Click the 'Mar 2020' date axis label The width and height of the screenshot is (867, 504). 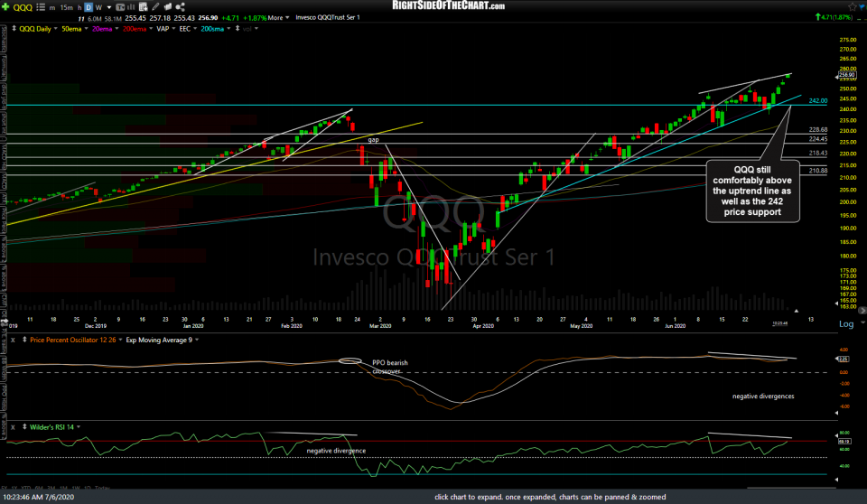coord(380,326)
